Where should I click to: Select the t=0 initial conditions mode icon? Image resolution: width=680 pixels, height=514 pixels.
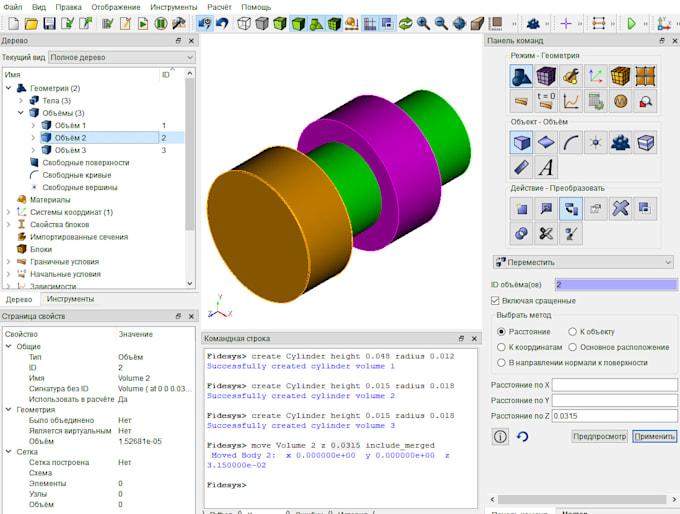(546, 101)
